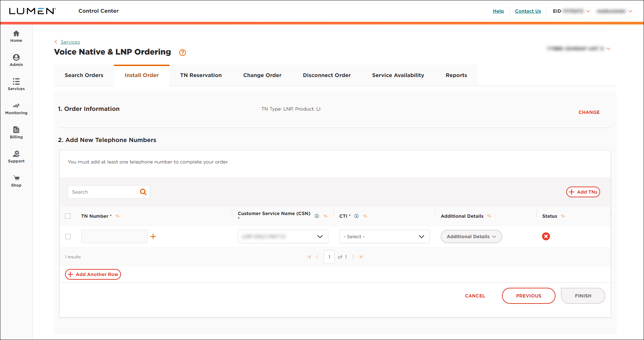Open the TN Reservation tab
This screenshot has height=340, width=644.
tap(201, 75)
